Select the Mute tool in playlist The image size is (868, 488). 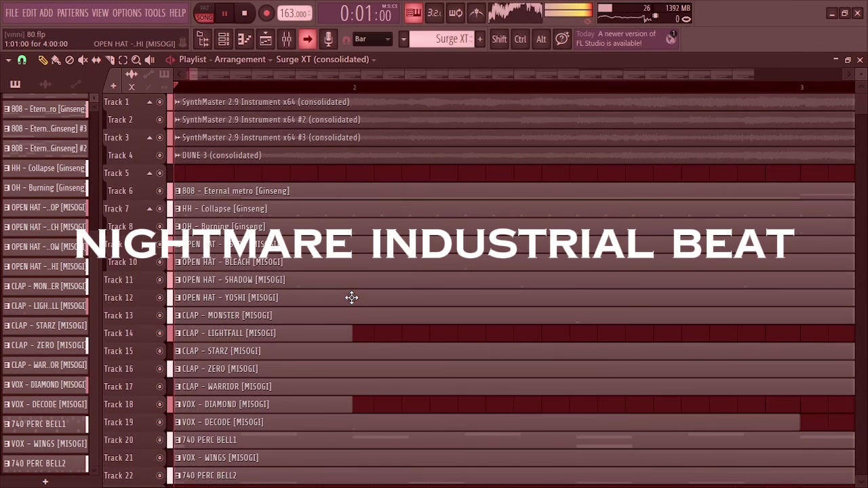[83, 60]
